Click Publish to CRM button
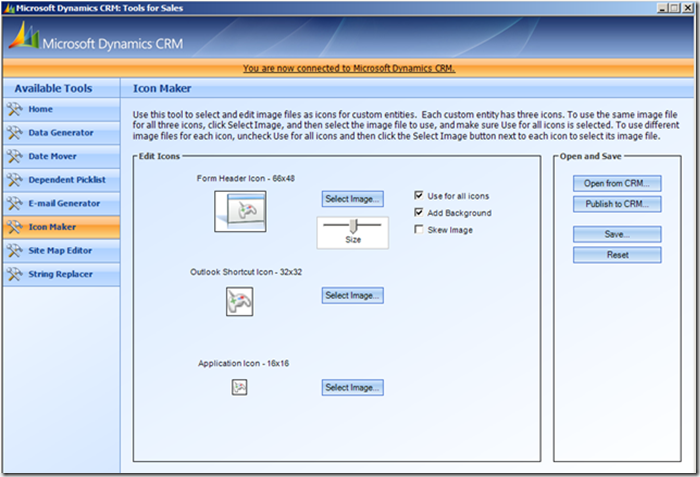The width and height of the screenshot is (700, 477). click(617, 204)
